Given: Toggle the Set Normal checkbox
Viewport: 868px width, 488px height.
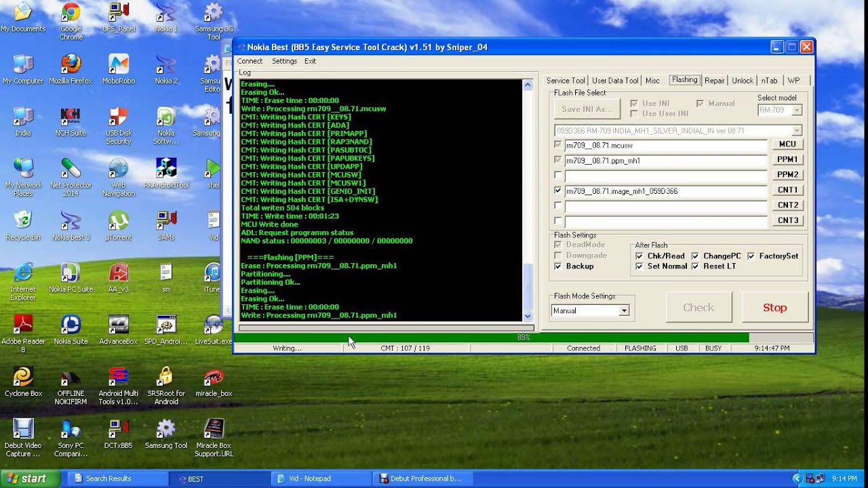Looking at the screenshot, I should [639, 266].
